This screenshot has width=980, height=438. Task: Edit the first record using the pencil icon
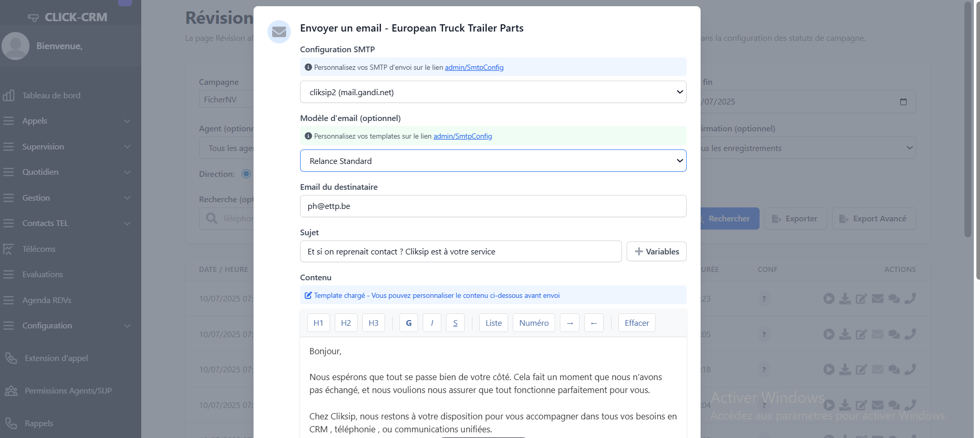[x=862, y=298]
